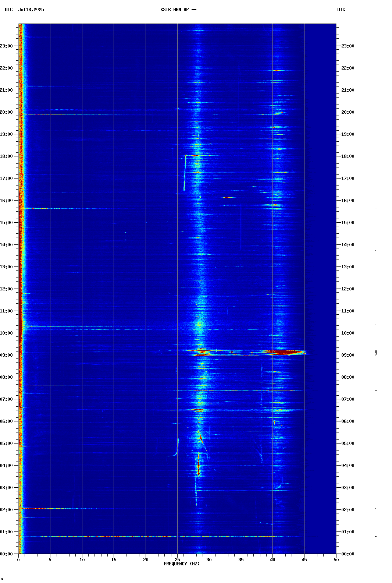Click 00:00 on the right time axis
The image size is (392, 583).
348,554
